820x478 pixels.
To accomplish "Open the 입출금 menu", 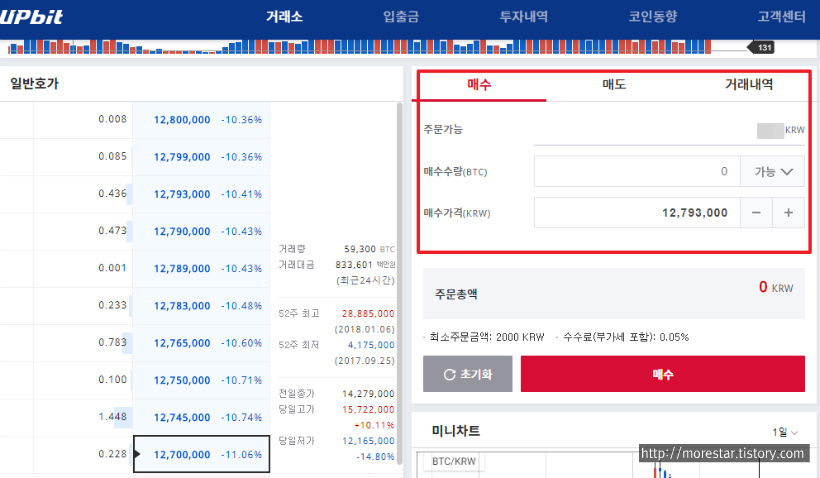I will tap(401, 17).
